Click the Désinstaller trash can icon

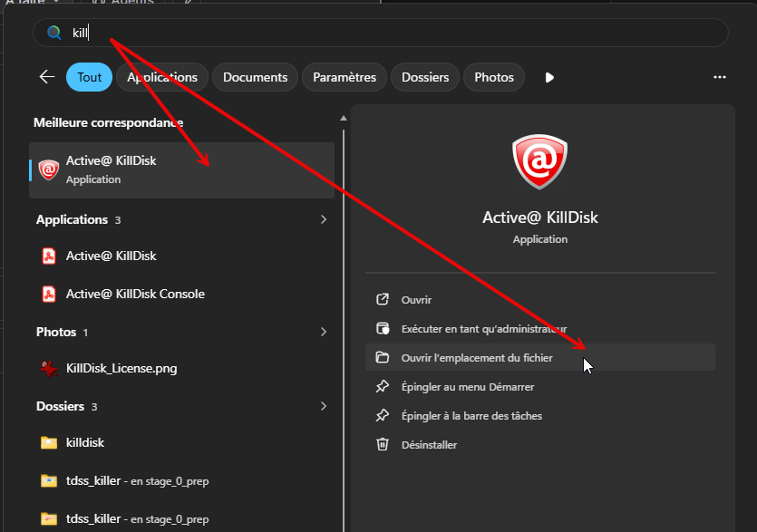383,445
